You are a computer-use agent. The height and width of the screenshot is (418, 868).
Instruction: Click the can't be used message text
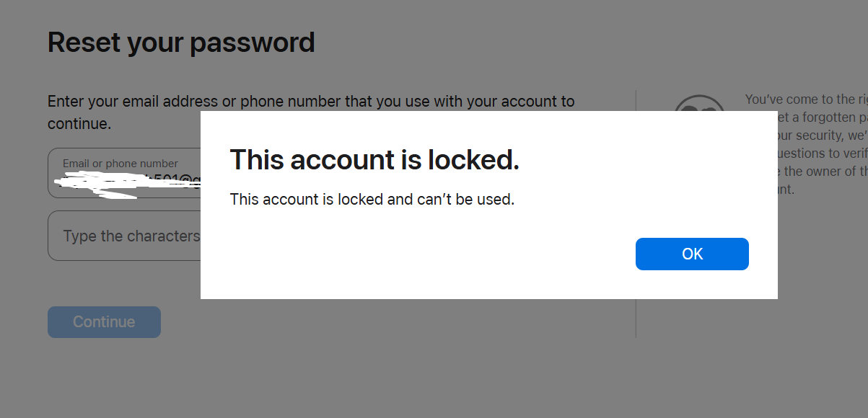coord(372,199)
